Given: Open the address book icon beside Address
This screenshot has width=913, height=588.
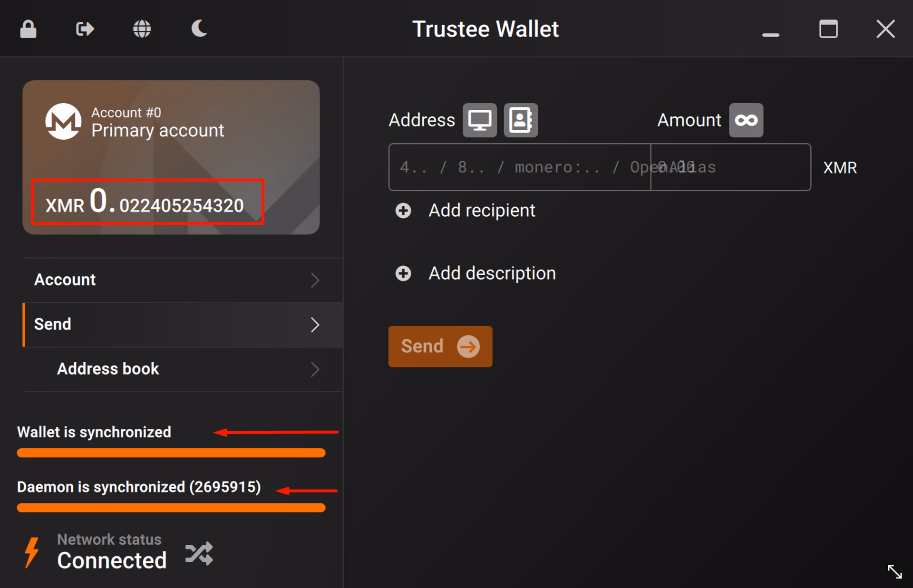Looking at the screenshot, I should coord(521,120).
